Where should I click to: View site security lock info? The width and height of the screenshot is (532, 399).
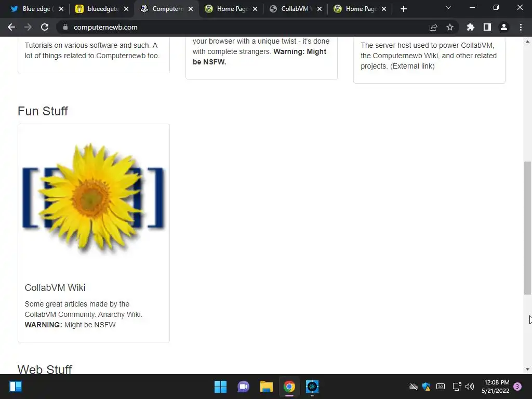tap(65, 27)
